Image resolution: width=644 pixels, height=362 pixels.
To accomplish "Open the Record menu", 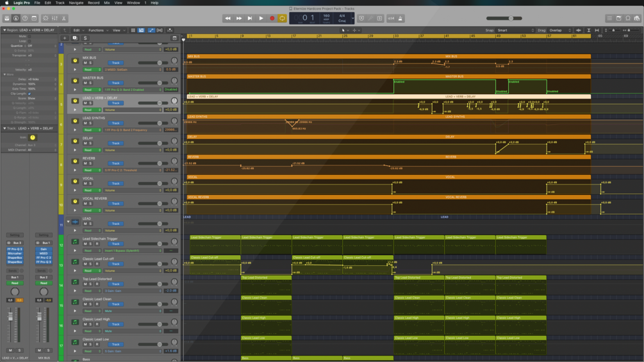I will [x=94, y=3].
